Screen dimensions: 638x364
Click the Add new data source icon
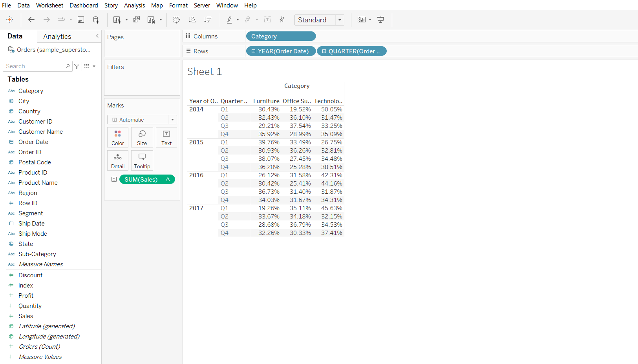tap(96, 20)
